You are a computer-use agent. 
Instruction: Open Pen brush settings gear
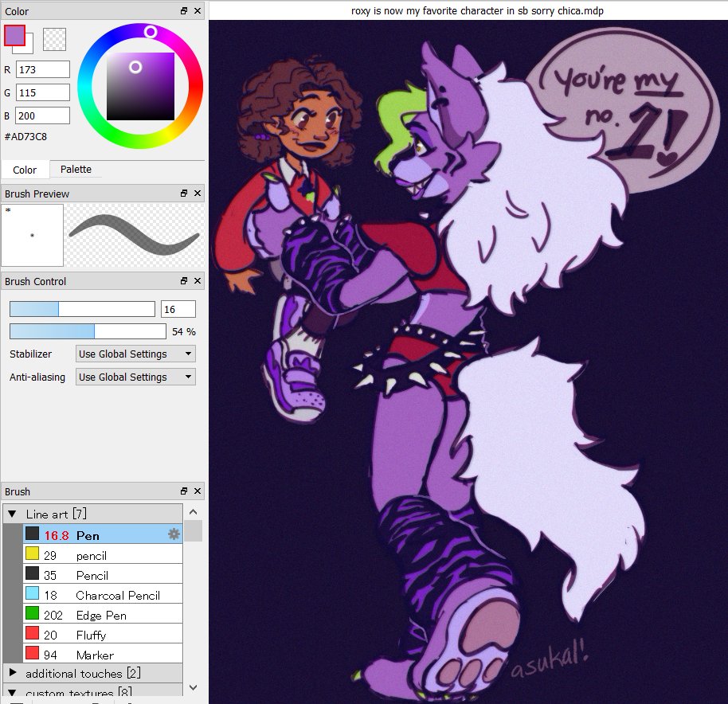174,534
